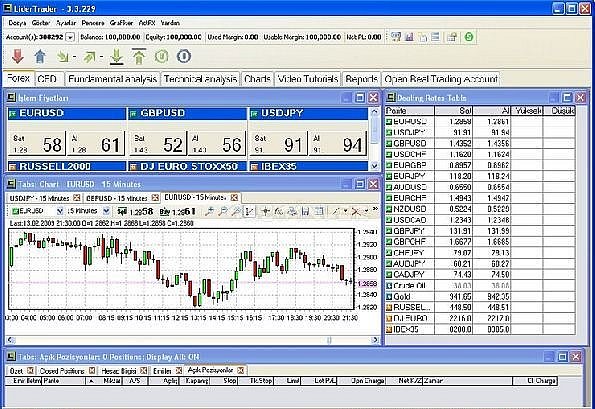The height and width of the screenshot is (409, 595).
Task: Click the red down-arrow sell icon
Action: tap(17, 56)
